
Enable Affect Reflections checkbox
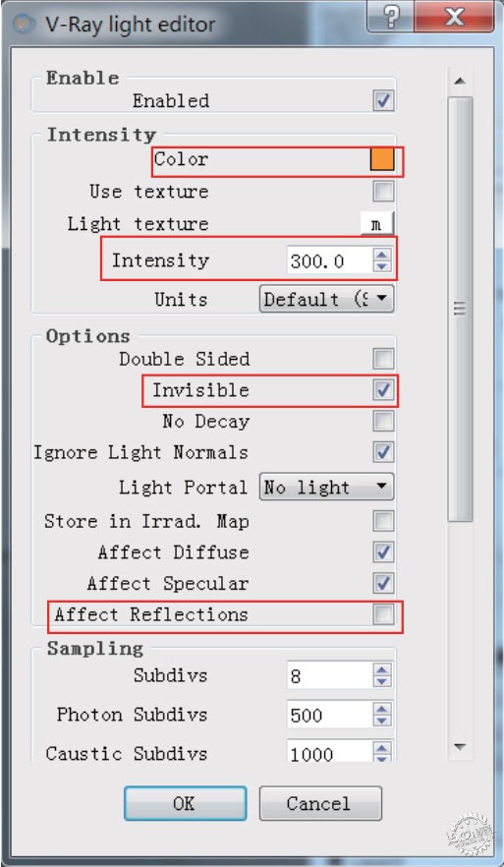pos(383,614)
